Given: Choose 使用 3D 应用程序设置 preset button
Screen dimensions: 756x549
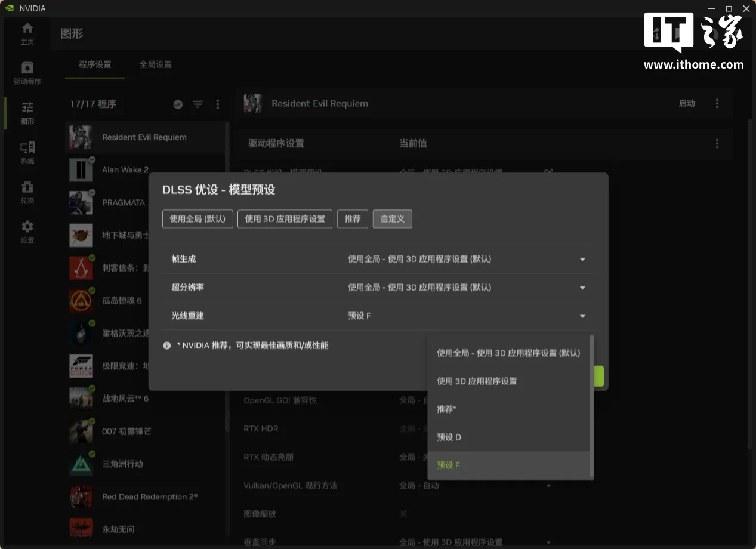Looking at the screenshot, I should [x=285, y=219].
